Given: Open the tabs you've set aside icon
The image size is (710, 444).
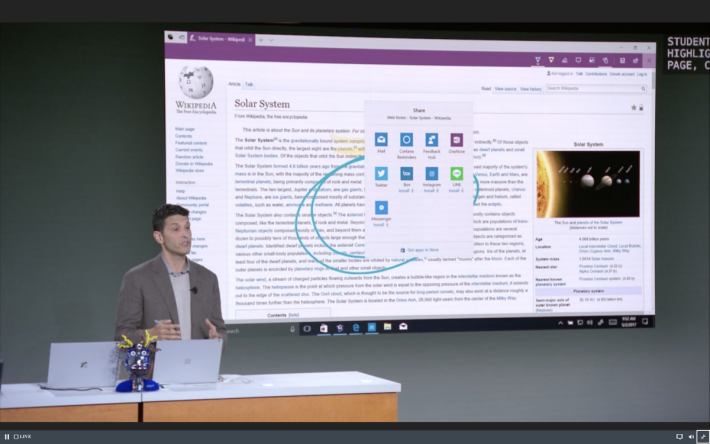Looking at the screenshot, I should [170, 37].
